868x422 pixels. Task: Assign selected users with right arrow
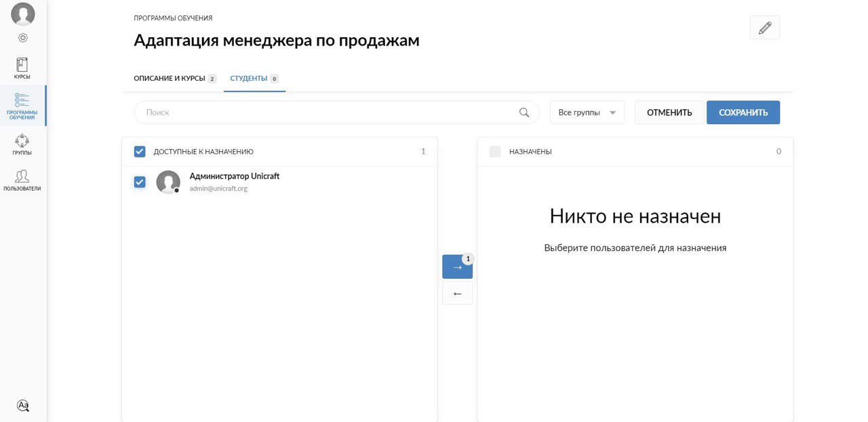click(x=457, y=267)
